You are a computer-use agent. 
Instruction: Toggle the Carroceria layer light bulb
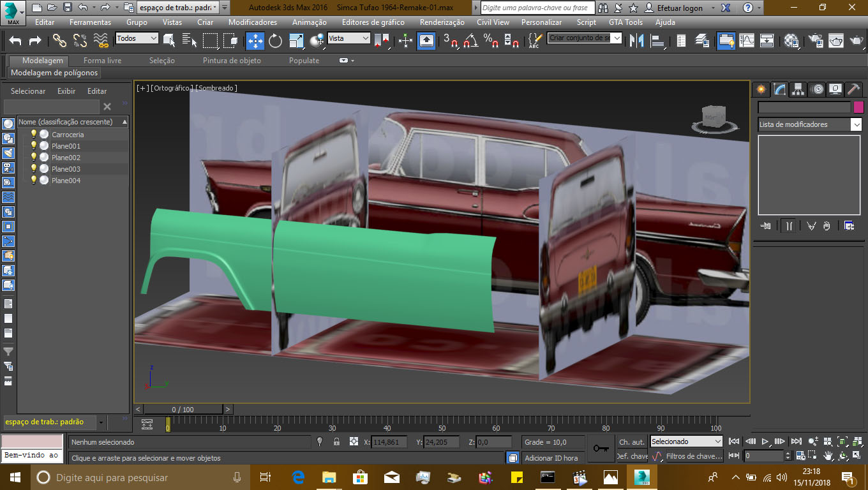tap(34, 134)
